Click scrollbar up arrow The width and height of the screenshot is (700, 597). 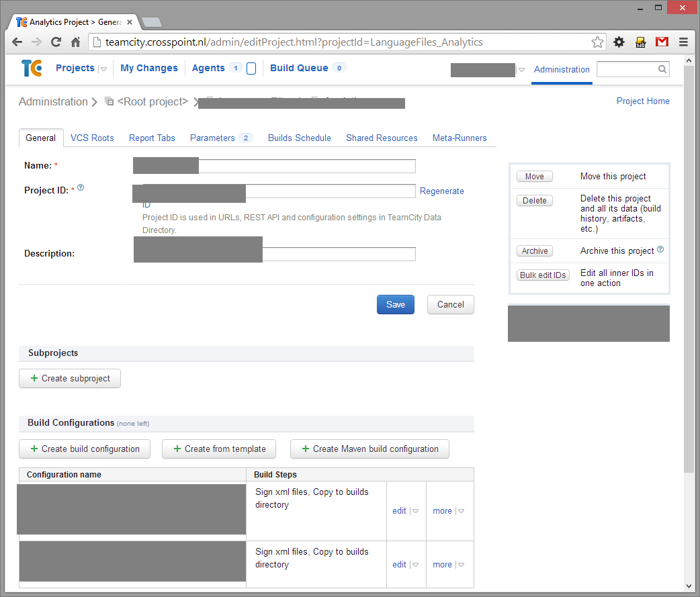coord(689,60)
